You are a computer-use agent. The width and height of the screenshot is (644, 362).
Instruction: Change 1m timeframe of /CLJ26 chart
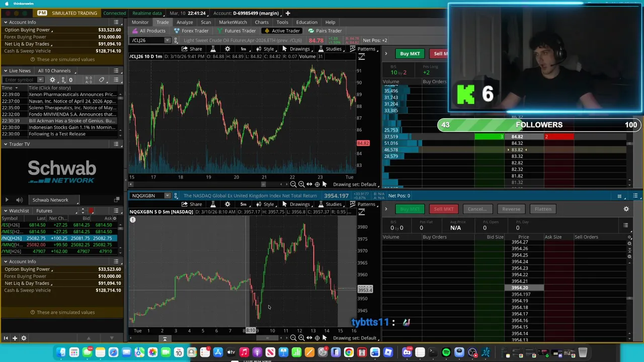tap(243, 49)
